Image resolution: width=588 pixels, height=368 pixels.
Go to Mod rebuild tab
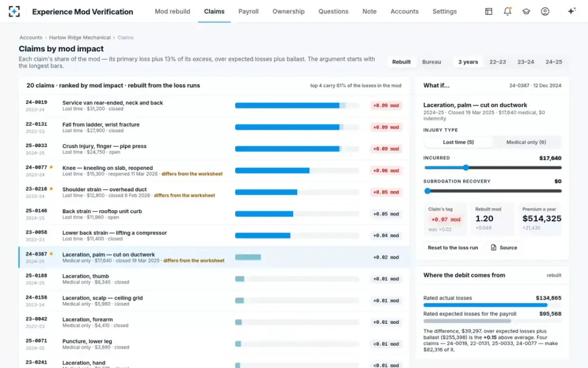pyautogui.click(x=172, y=11)
